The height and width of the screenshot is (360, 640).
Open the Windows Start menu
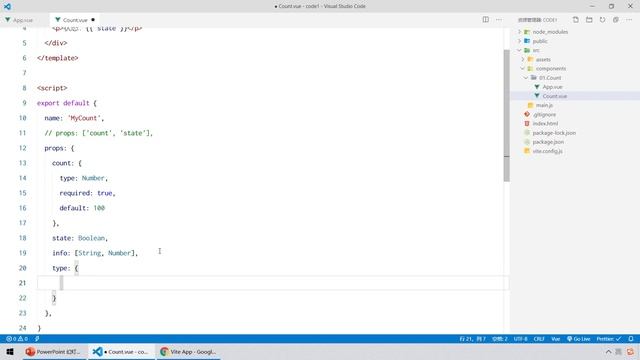point(10,352)
